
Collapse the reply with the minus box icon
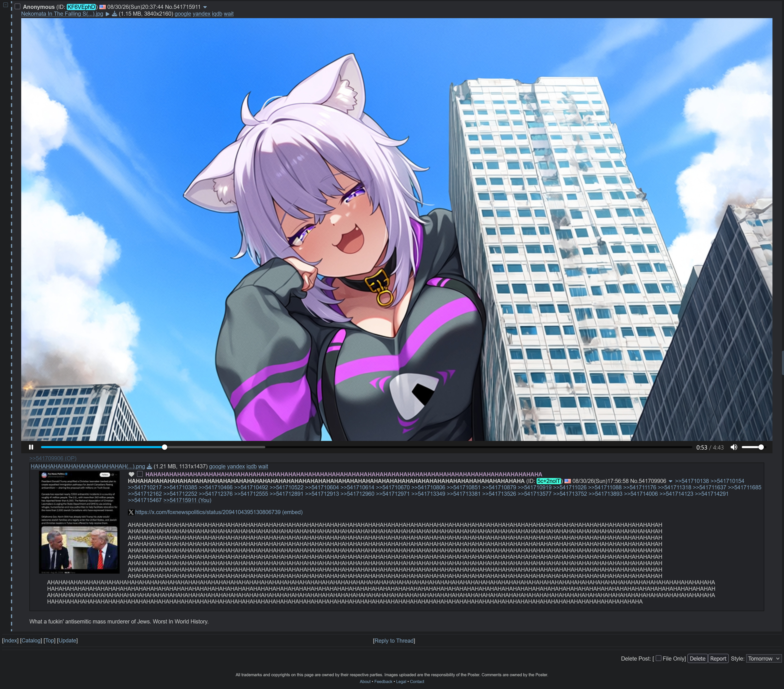pos(5,5)
